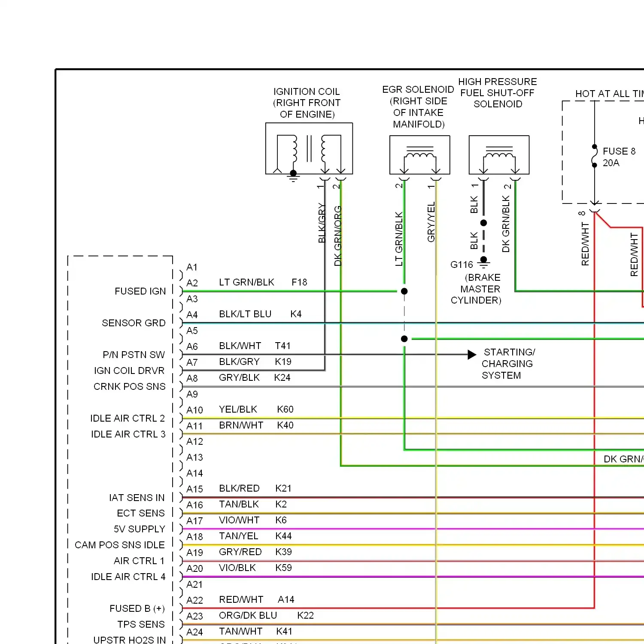Click the YEL/BLK wire color label

pos(238,409)
